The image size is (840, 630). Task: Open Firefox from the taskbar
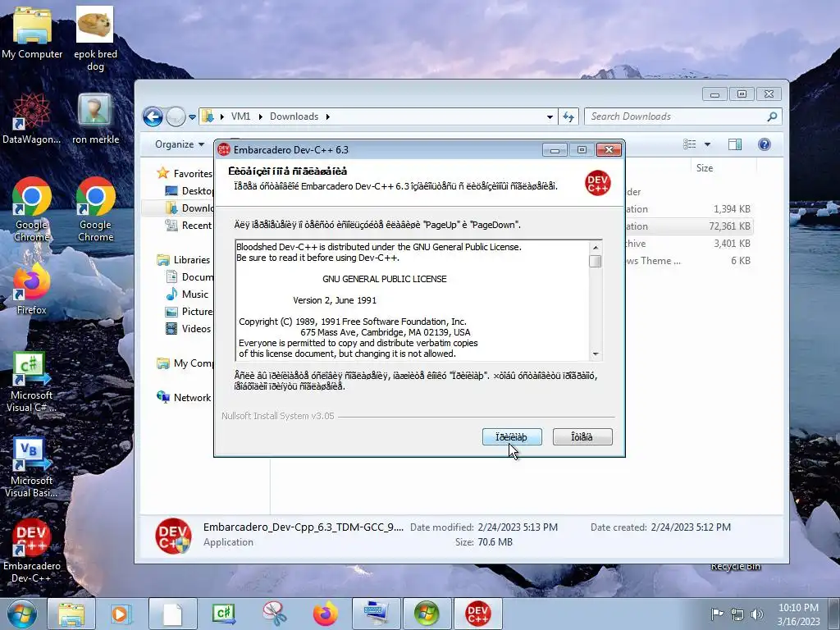[325, 614]
